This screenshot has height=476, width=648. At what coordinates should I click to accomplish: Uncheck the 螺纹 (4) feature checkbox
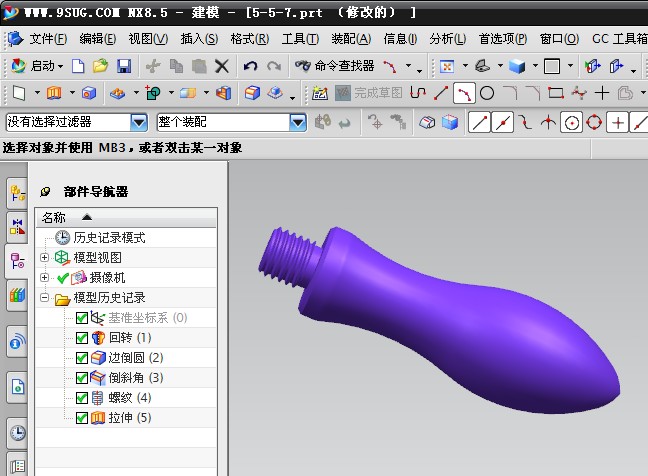[82, 398]
